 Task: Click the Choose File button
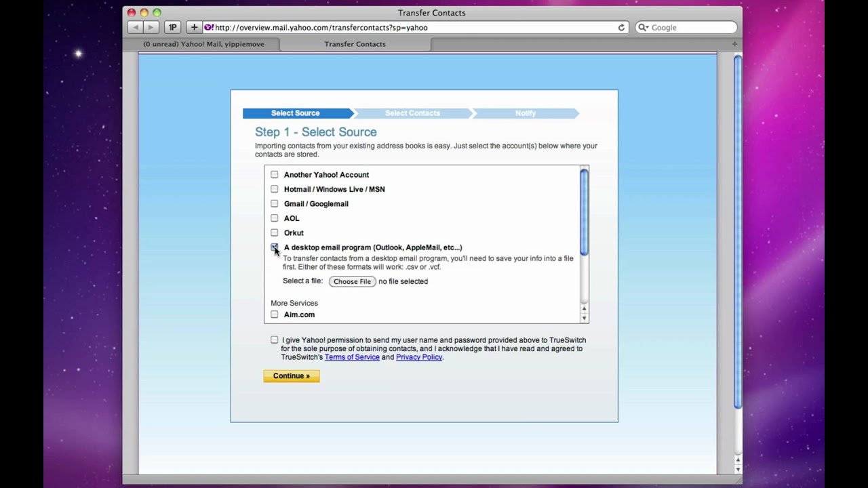click(x=352, y=281)
